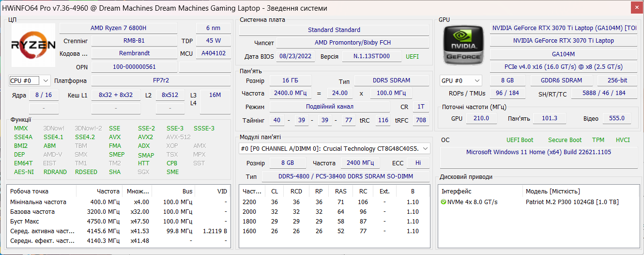The image size is (644, 255).
Task: Select the 2200 frequency row in timings table
Action: click(335, 202)
